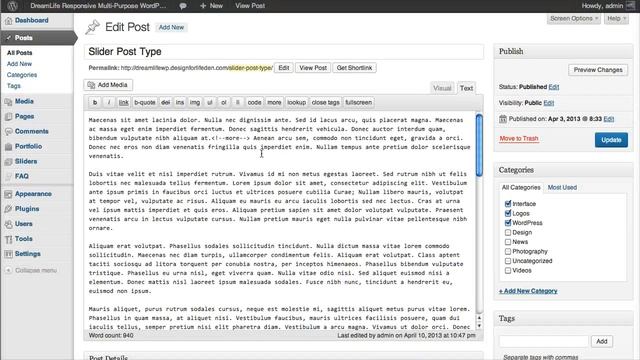Toggle the fullscreen editor button
This screenshot has width=640, height=360.
[358, 102]
